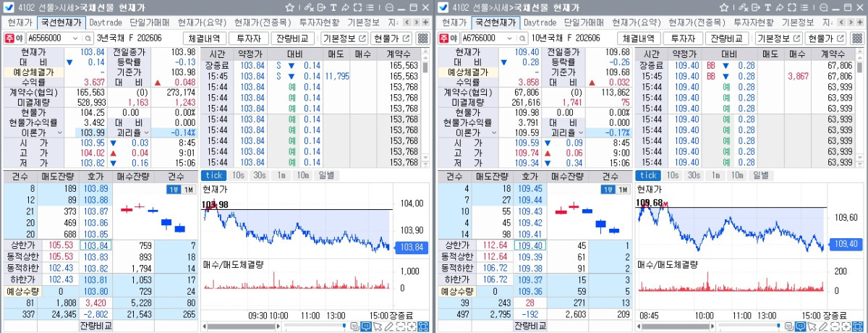This screenshot has height=333, width=868.
Task: Click grid layout icon in right window toolbar
Action: point(857,38)
